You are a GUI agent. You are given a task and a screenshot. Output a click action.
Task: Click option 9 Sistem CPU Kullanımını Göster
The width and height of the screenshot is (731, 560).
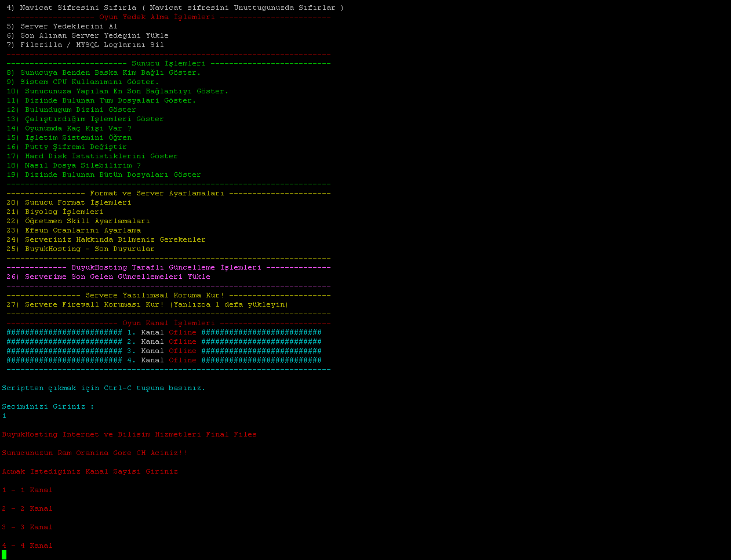click(82, 82)
